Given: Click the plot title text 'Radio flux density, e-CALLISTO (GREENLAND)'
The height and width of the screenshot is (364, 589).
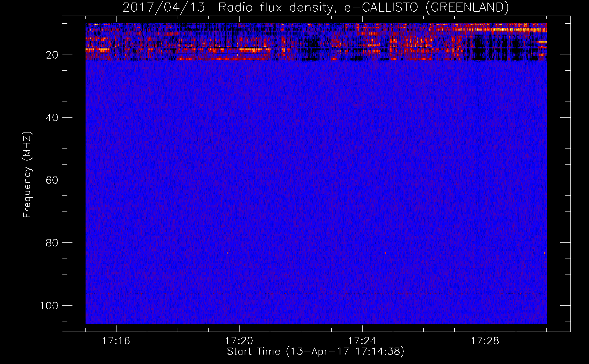Looking at the screenshot, I should click(363, 7).
